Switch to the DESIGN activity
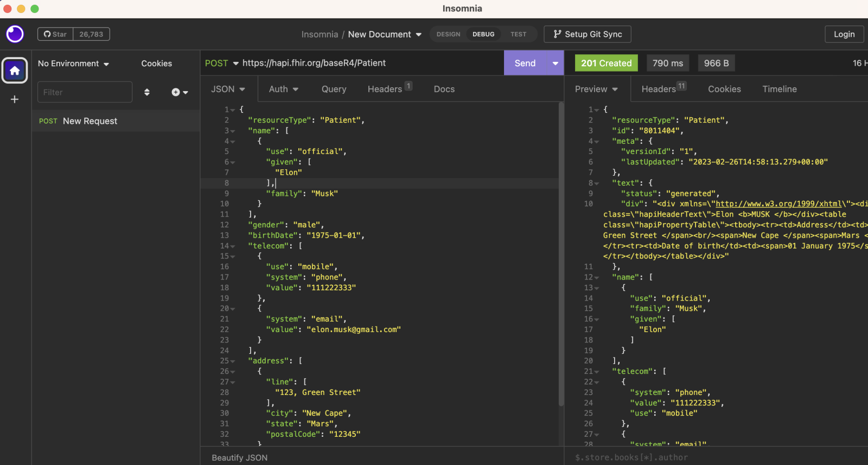The width and height of the screenshot is (868, 465). 449,34
